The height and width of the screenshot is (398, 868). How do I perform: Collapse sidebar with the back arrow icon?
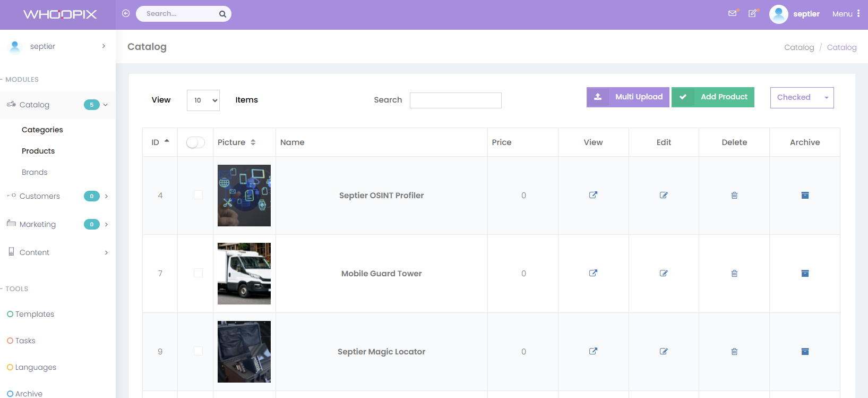[x=126, y=13]
